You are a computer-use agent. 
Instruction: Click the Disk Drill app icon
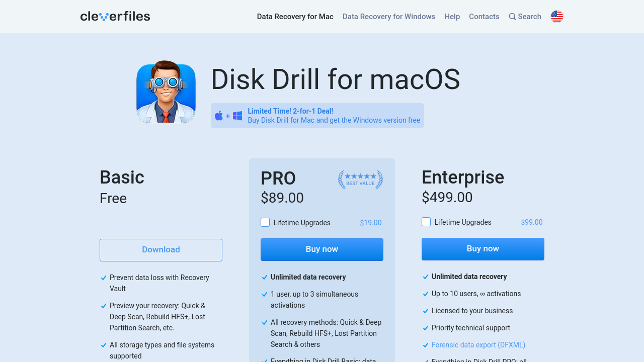(166, 93)
